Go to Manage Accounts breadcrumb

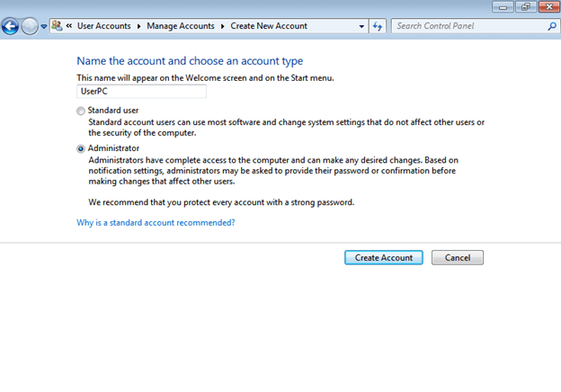[x=181, y=26]
